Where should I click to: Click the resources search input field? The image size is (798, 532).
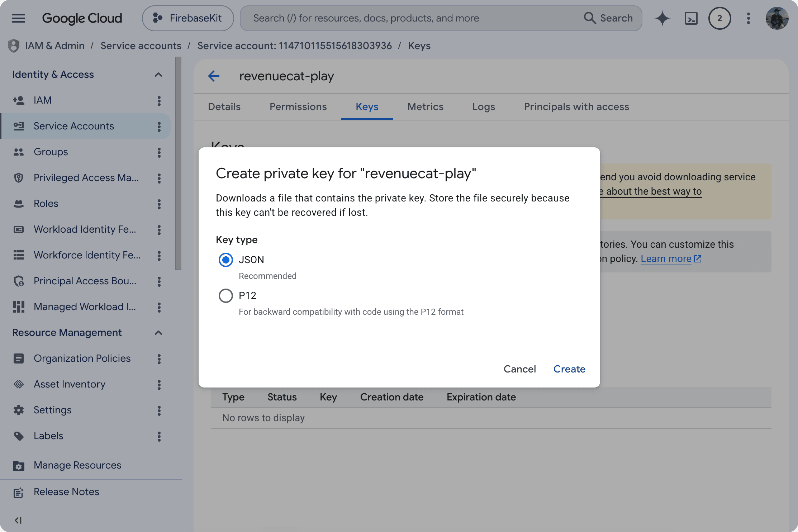[412, 18]
